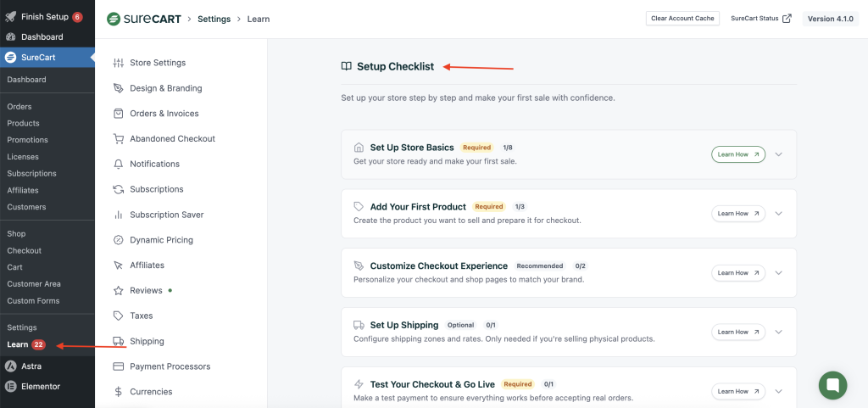Click the truck icon on Set Up Shipping card

coord(359,325)
